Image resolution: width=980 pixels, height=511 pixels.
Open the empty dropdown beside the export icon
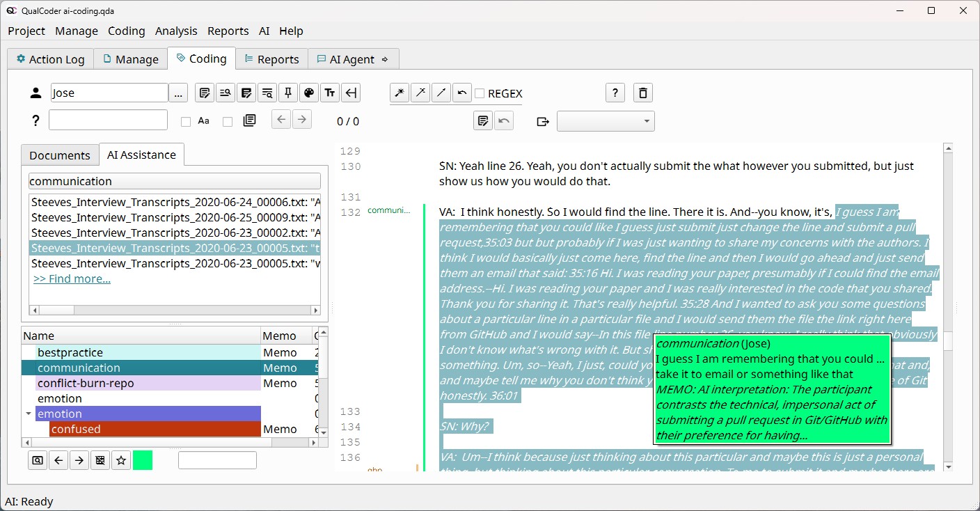click(606, 121)
